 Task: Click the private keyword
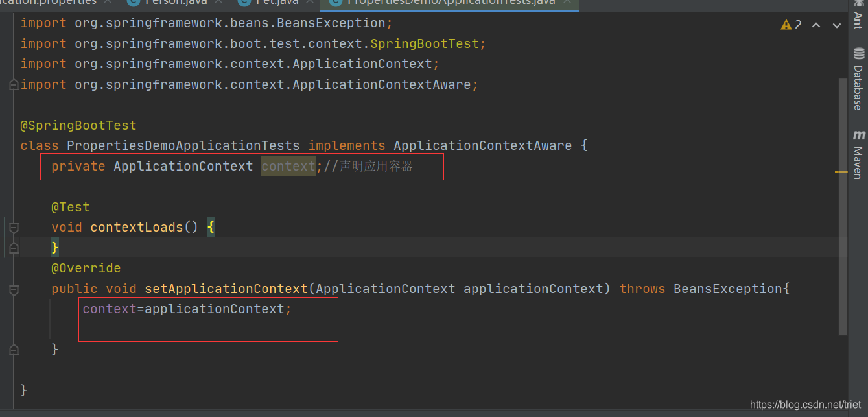tap(78, 167)
